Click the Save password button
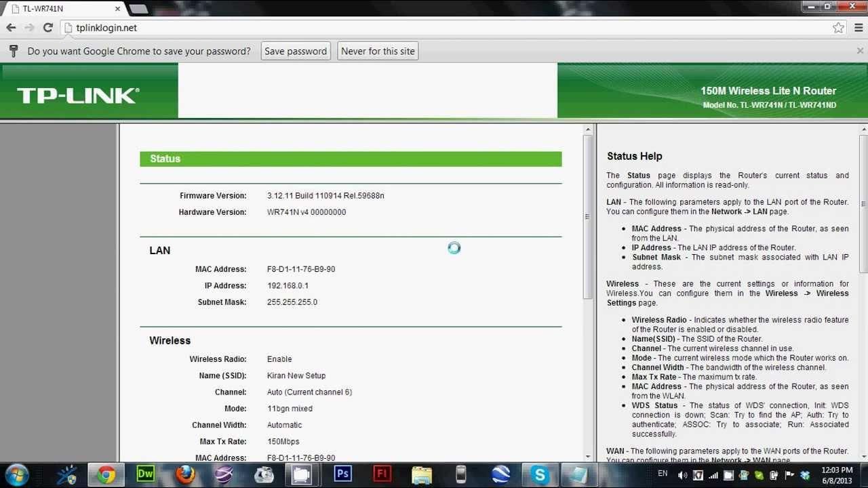 296,50
